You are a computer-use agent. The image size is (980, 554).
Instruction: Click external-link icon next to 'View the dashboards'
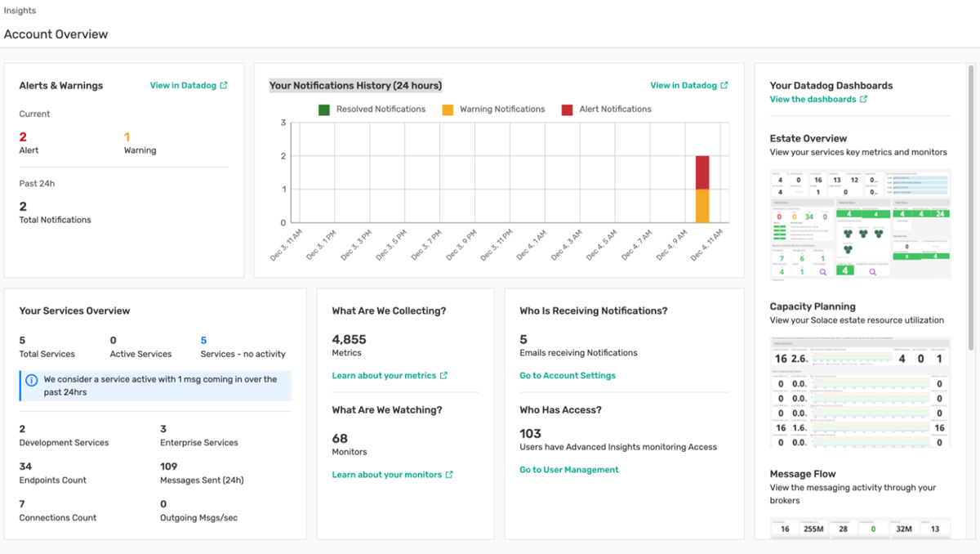tap(863, 100)
